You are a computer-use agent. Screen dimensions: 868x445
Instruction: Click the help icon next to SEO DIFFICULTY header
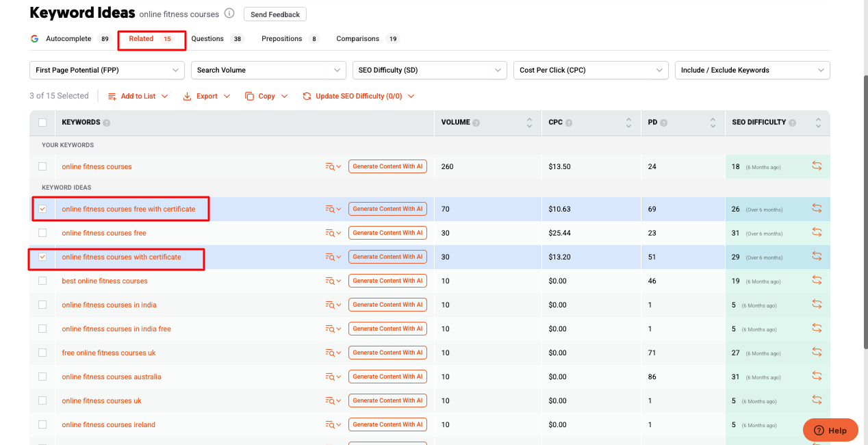tap(792, 123)
